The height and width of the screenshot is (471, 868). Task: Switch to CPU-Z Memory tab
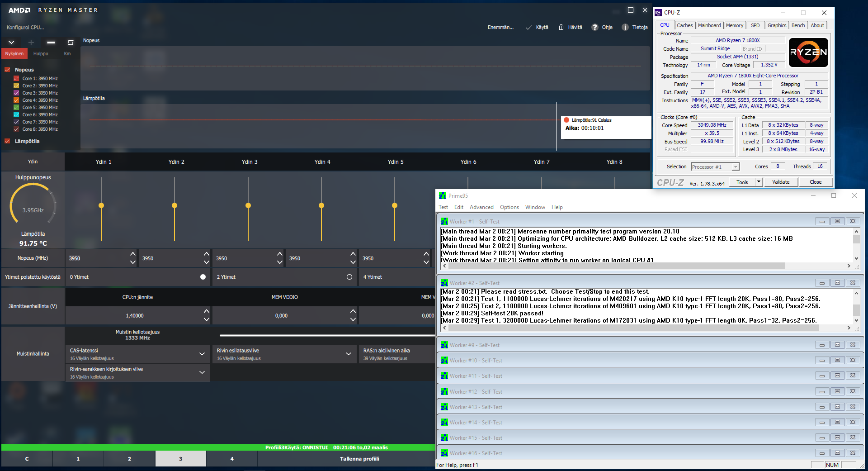click(735, 25)
